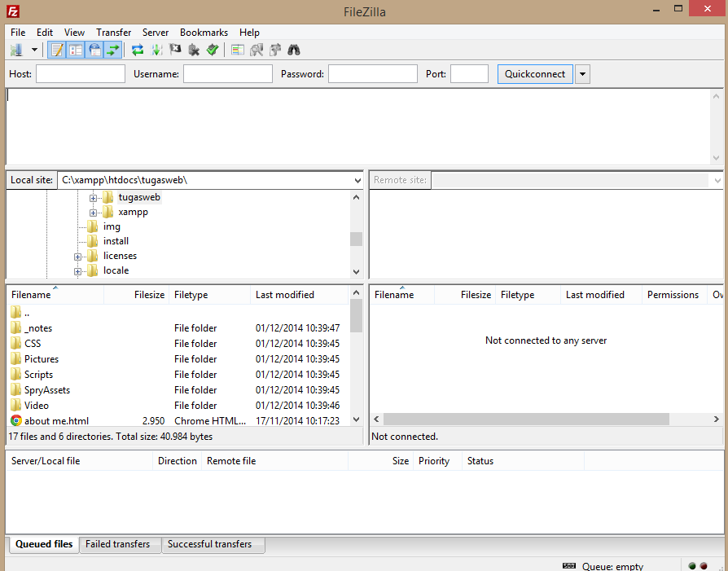Click the reconnect to last server icon
The image size is (728, 571).
(x=213, y=50)
